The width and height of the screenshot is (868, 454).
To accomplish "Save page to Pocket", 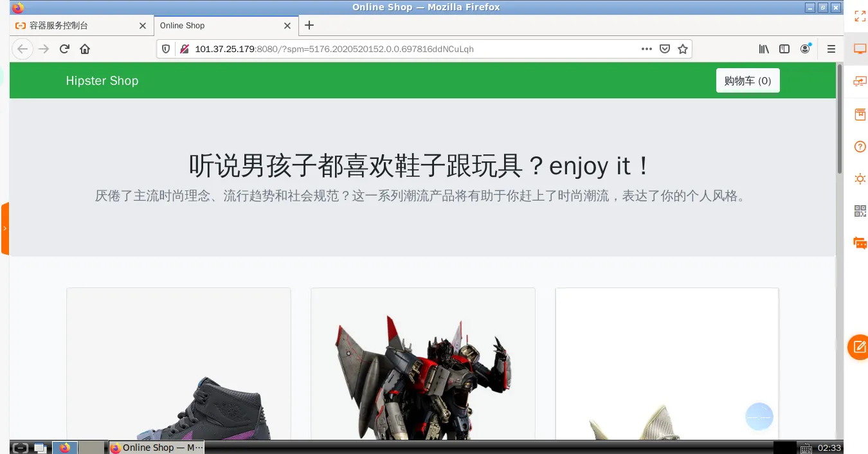I will [664, 48].
